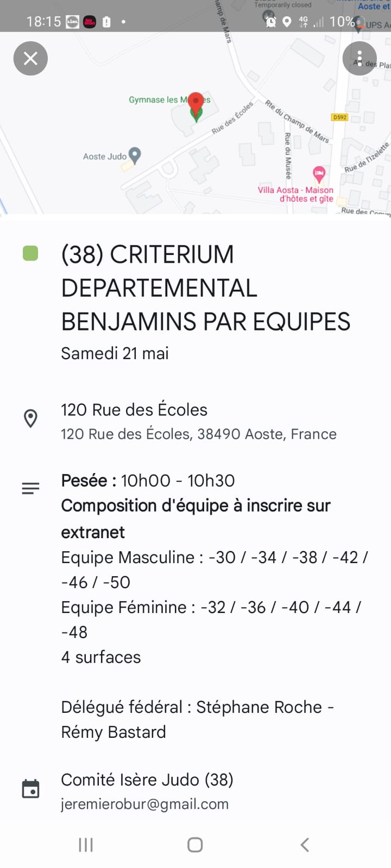The height and width of the screenshot is (868, 391).
Task: Tap the Comité Isère Judo (38) calendar name
Action: click(x=147, y=780)
